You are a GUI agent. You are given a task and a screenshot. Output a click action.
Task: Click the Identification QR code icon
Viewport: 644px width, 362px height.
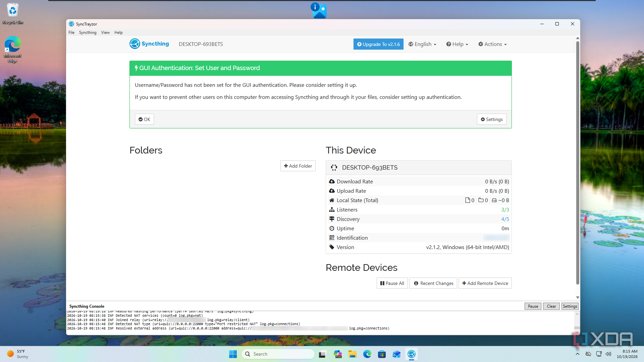tap(332, 238)
